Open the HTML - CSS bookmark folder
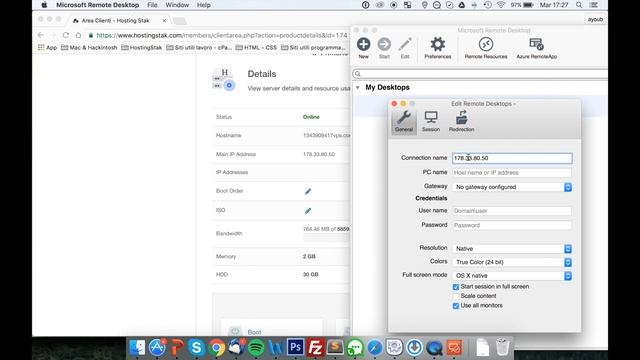 point(256,47)
